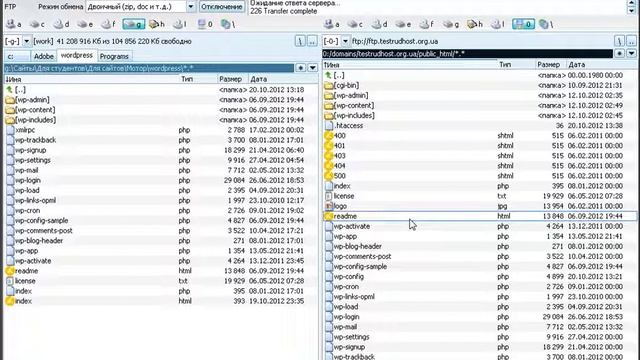The image size is (640, 360).
Task: Select drive a in left panel drive bar
Action: (x=14, y=24)
